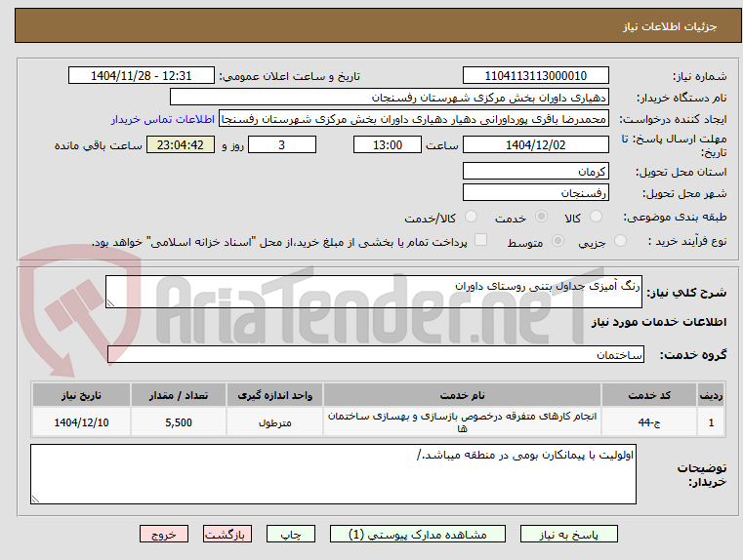Viewport: 743px width, 560px height.
Task: Open the اطلاعات تماس خریدار link
Action: 163,119
